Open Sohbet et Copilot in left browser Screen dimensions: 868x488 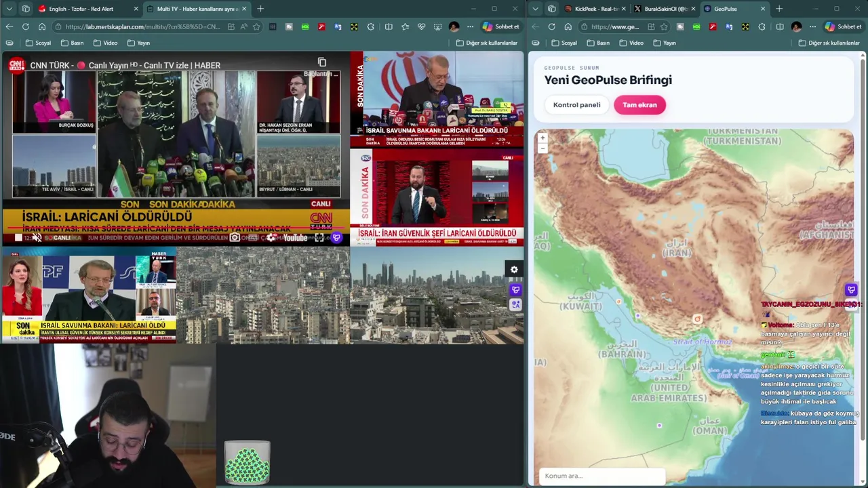click(501, 26)
